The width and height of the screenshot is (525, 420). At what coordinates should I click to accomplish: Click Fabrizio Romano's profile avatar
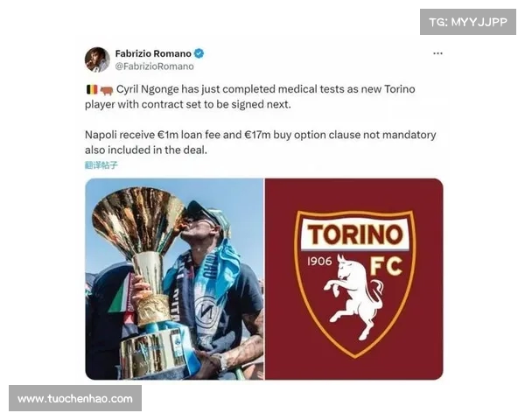tap(97, 59)
